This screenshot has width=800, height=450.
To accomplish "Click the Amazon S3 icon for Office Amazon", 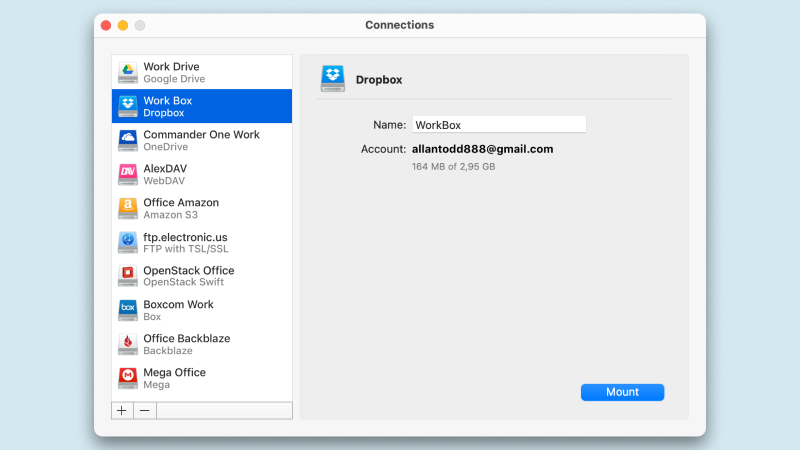I will [x=128, y=208].
